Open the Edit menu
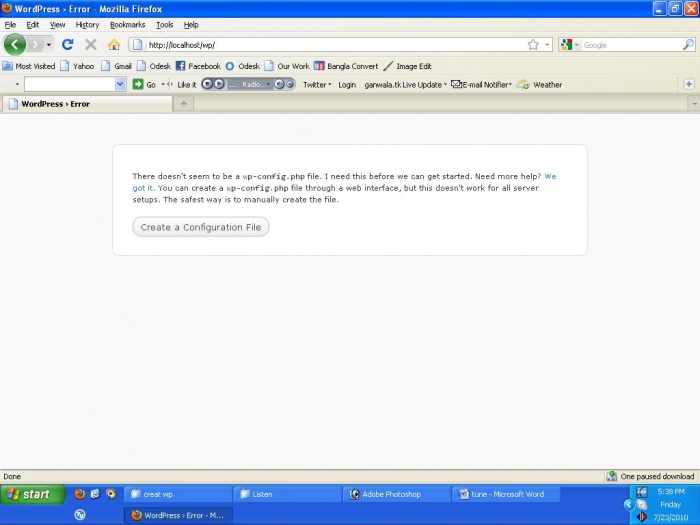 (x=33, y=25)
